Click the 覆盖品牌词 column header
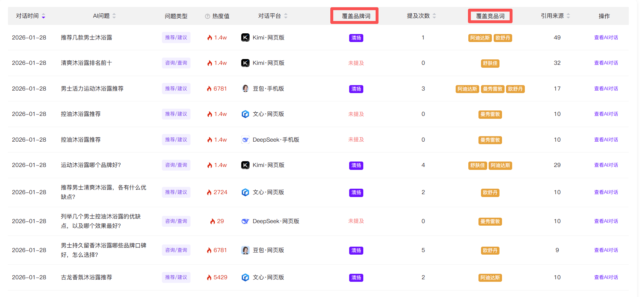 [356, 16]
